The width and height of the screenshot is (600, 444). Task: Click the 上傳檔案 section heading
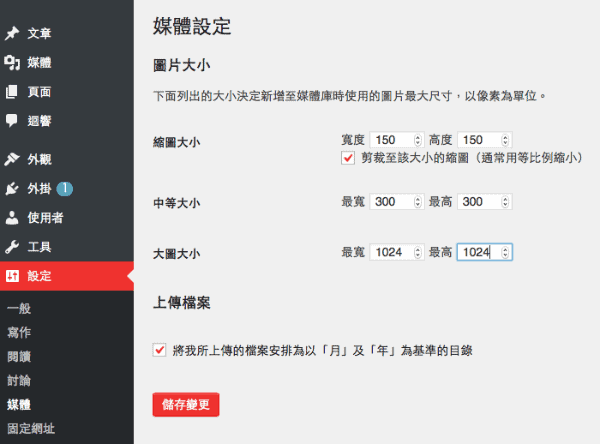[x=182, y=303]
